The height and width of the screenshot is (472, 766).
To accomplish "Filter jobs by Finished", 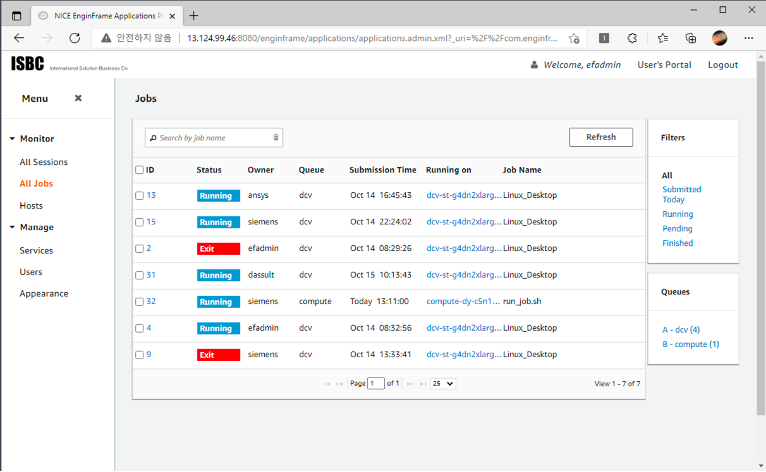I will pos(678,243).
